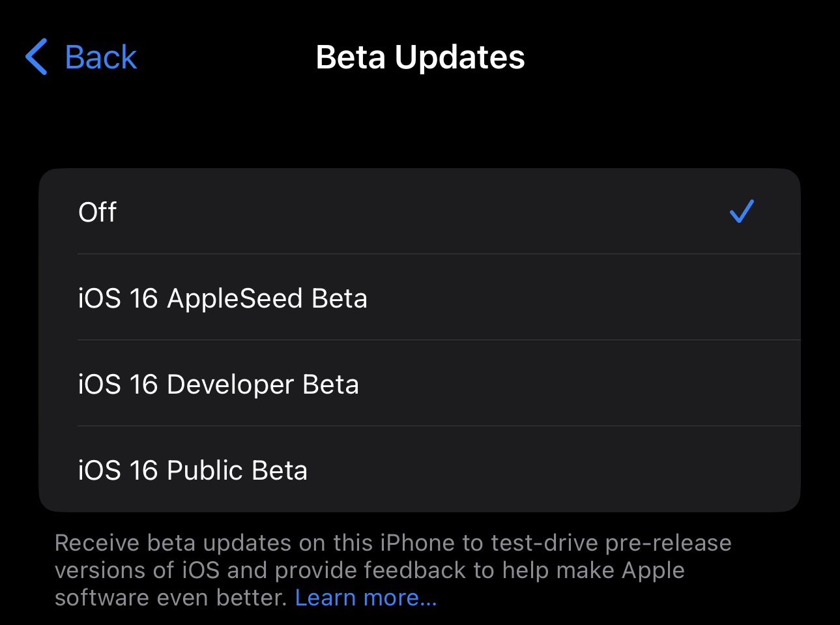Switch to iOS 16 Public Beta

(x=192, y=471)
